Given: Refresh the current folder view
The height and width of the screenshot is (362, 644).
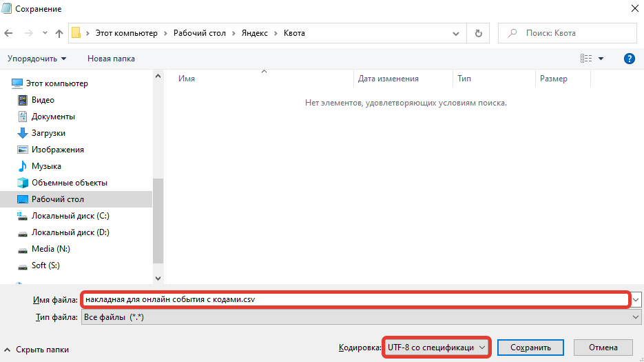Looking at the screenshot, I should point(478,33).
